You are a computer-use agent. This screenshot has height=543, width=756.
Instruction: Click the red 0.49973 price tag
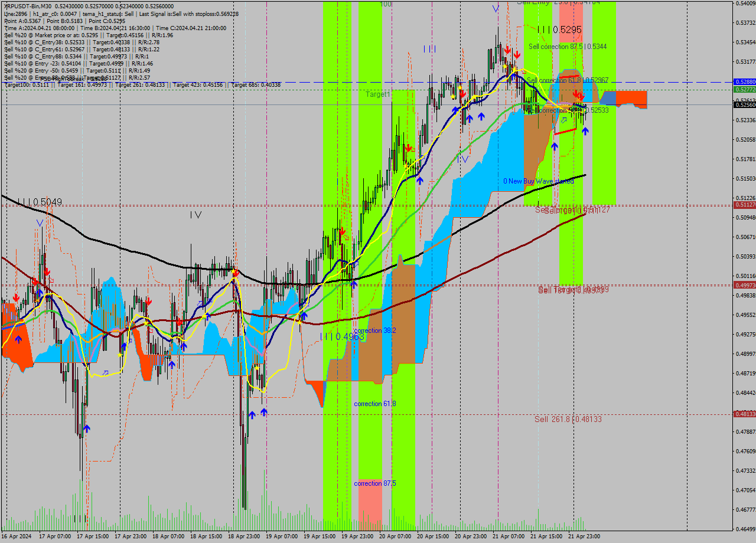pos(744,285)
